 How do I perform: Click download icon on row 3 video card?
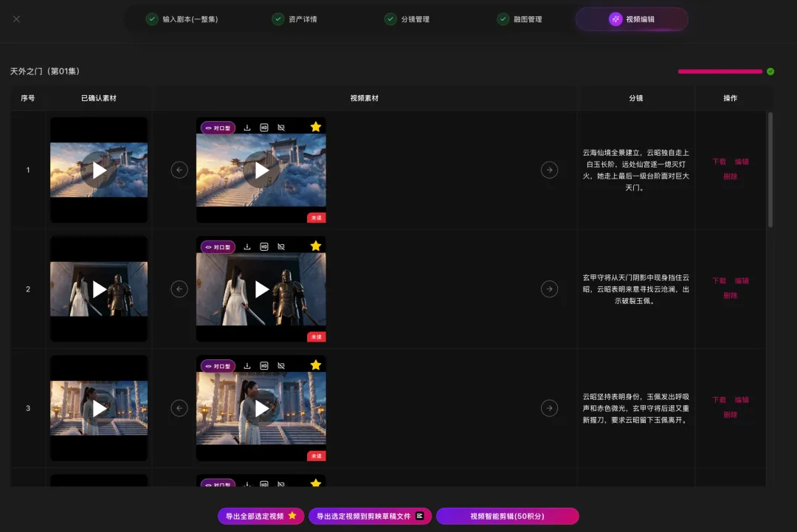(x=247, y=365)
